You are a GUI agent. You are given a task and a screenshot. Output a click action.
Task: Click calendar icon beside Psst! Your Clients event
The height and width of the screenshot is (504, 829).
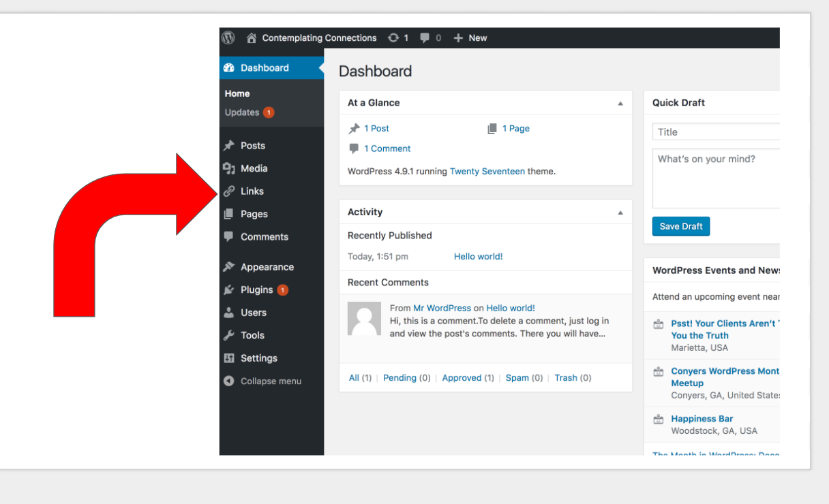coord(659,324)
